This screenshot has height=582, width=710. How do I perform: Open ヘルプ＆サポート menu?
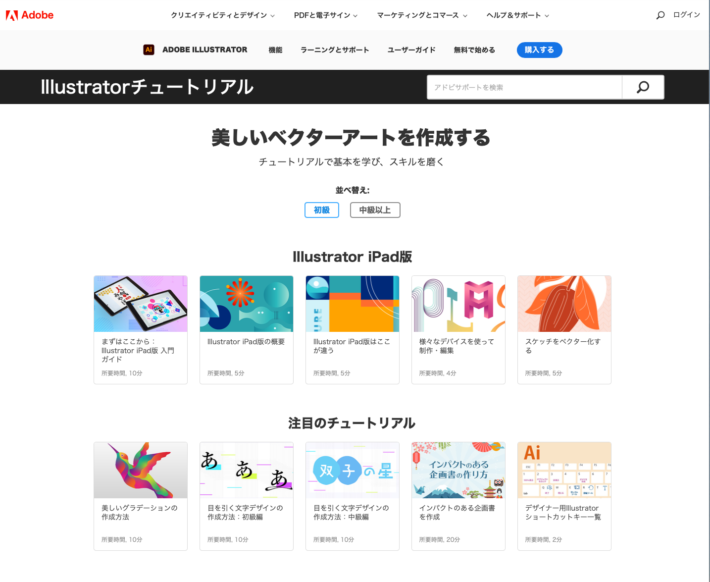pyautogui.click(x=518, y=15)
